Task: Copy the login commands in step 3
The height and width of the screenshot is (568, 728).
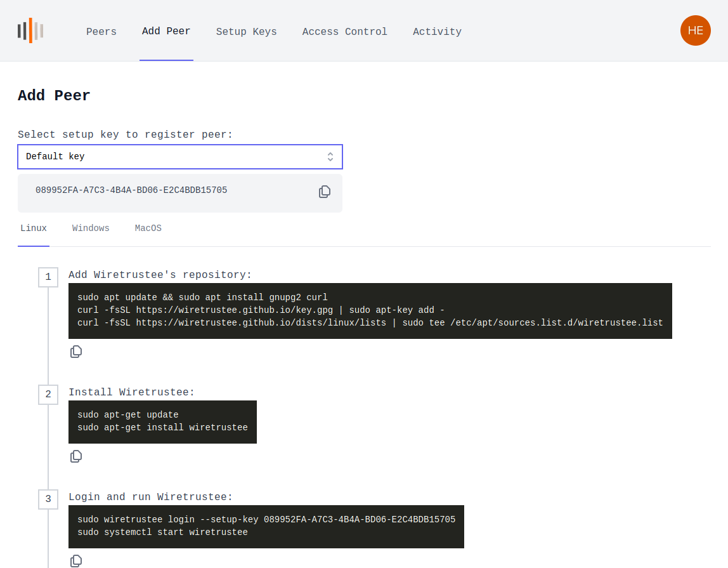Action: pyautogui.click(x=76, y=560)
